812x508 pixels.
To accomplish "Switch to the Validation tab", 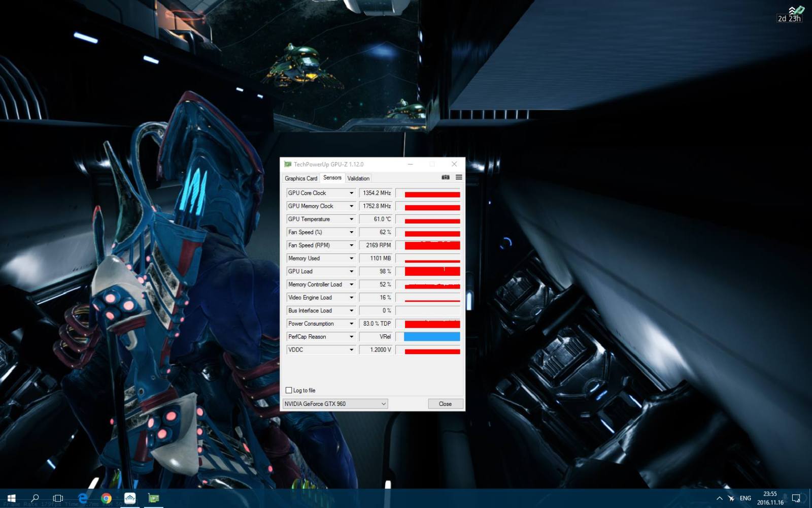I will (358, 178).
